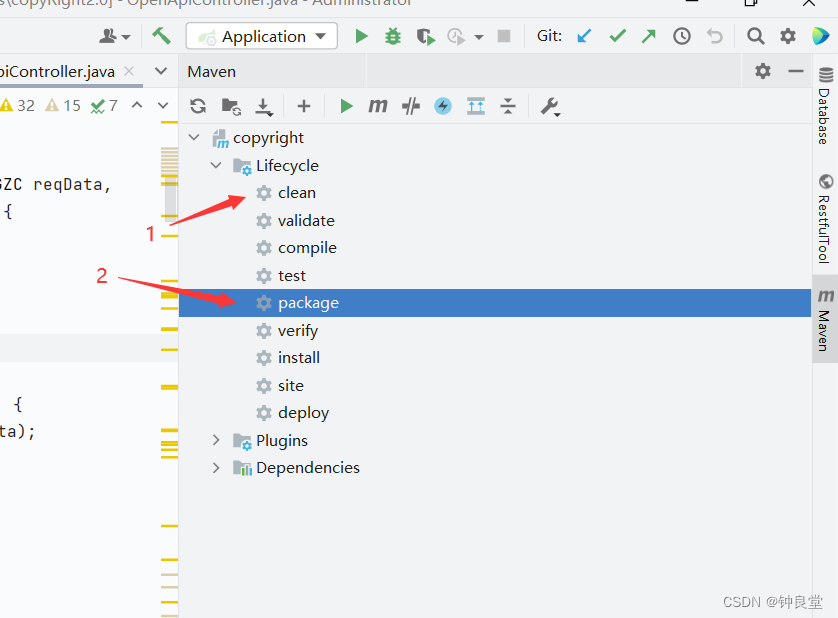Image resolution: width=838 pixels, height=618 pixels.
Task: Open the Application run configuration dropdown
Action: pos(262,36)
